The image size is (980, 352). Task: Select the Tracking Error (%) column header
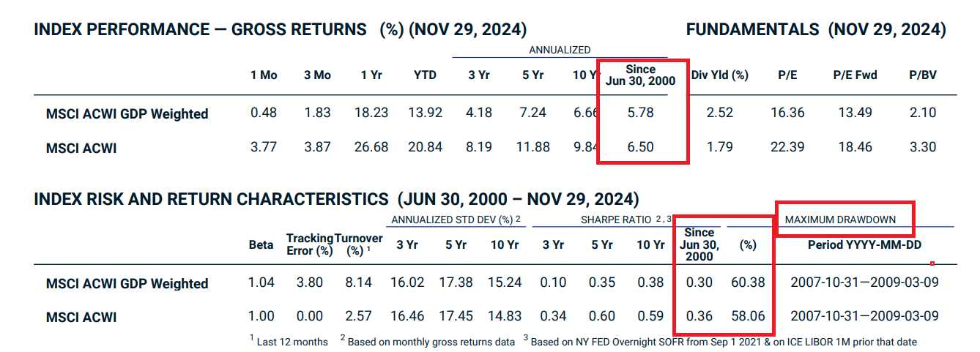[x=309, y=245]
